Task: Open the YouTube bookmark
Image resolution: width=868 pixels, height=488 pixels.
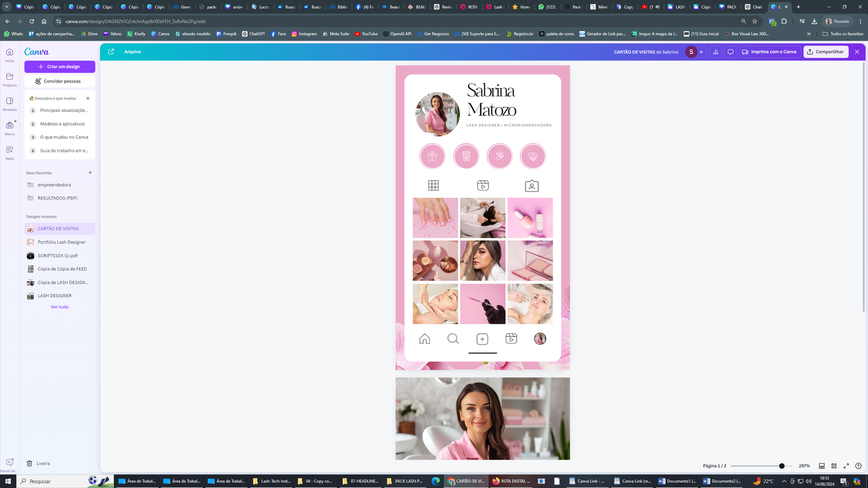Action: click(x=366, y=34)
